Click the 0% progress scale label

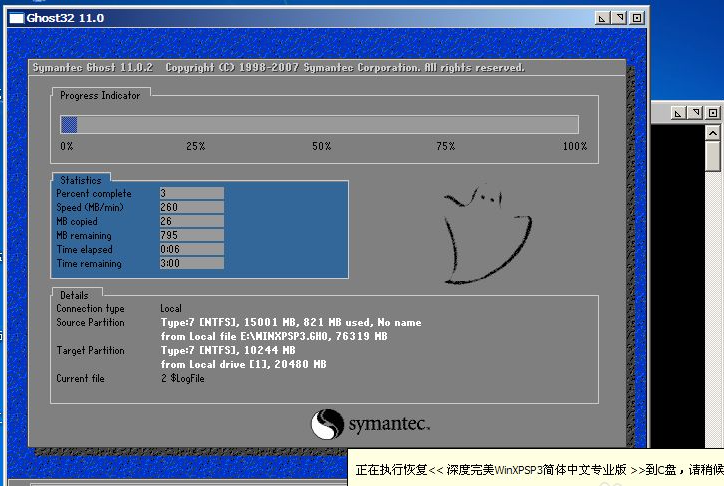pos(66,146)
